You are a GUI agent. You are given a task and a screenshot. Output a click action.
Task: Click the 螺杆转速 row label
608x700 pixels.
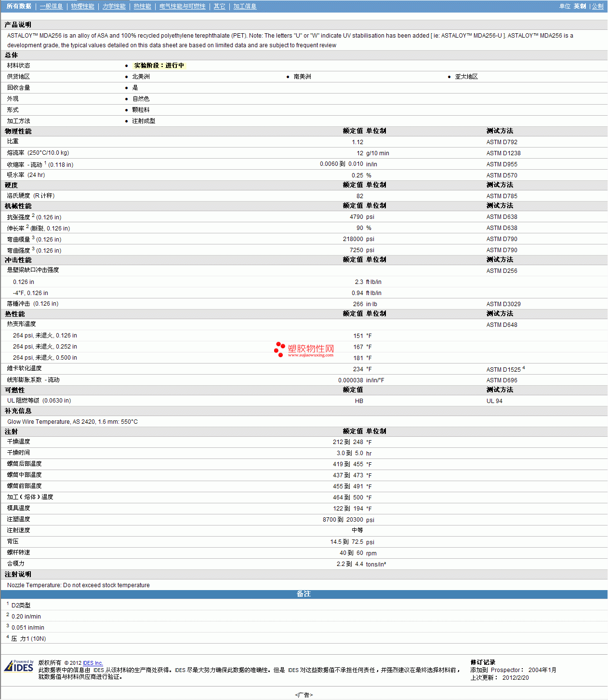(18, 552)
